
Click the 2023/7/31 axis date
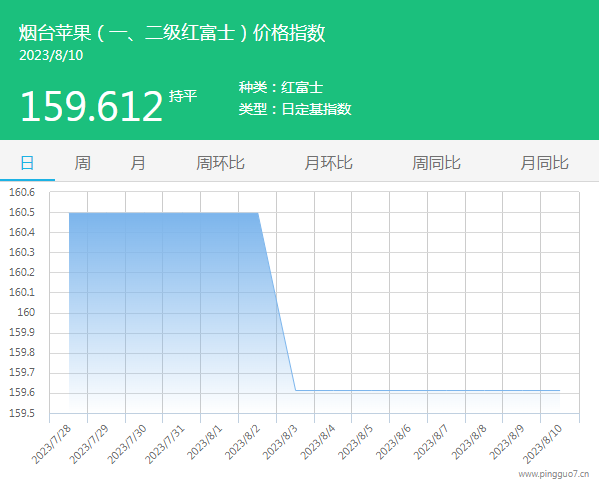coord(165,444)
